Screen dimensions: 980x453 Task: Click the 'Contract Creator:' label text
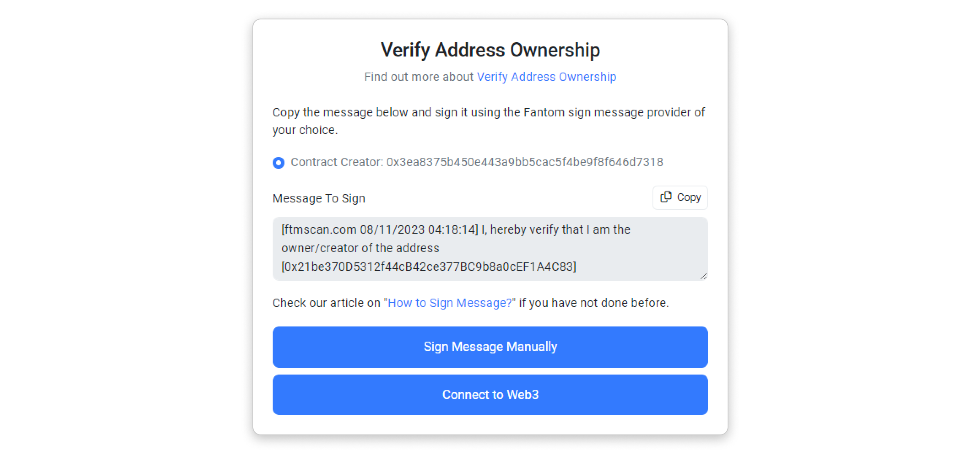click(337, 162)
